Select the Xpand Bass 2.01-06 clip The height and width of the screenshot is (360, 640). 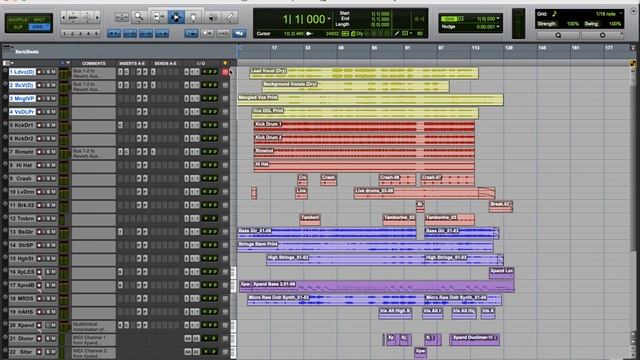(x=383, y=287)
